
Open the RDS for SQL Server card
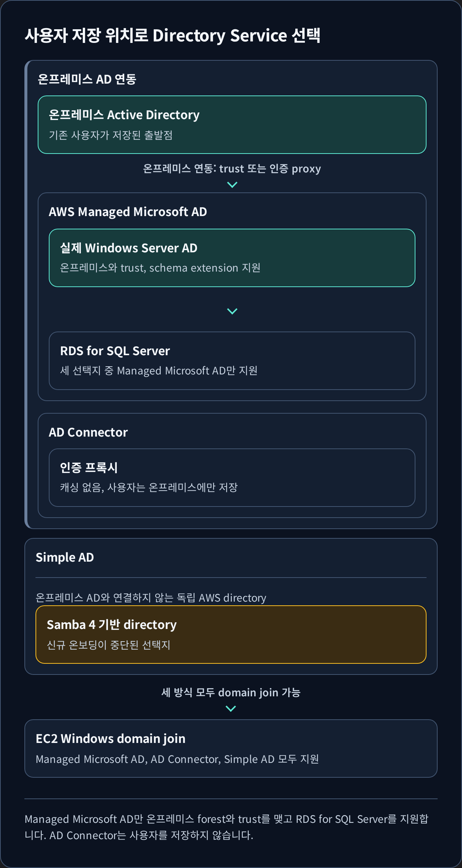point(232,361)
